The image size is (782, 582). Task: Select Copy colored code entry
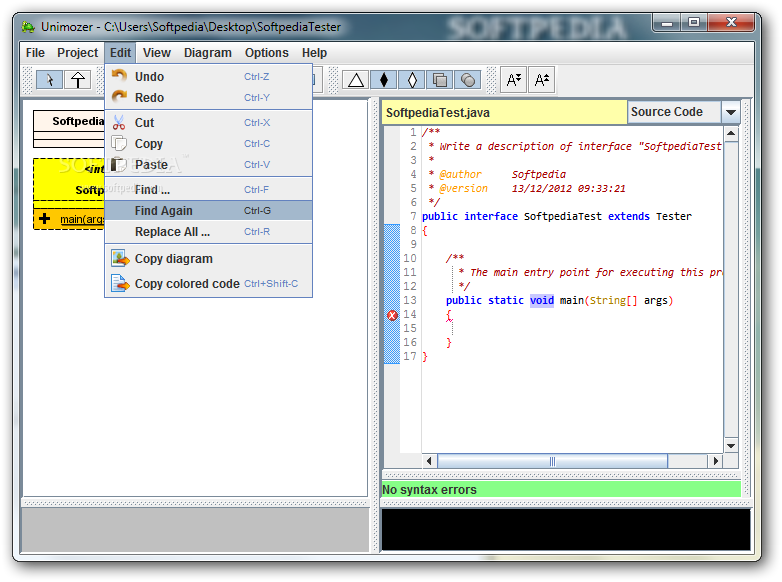pyautogui.click(x=208, y=283)
